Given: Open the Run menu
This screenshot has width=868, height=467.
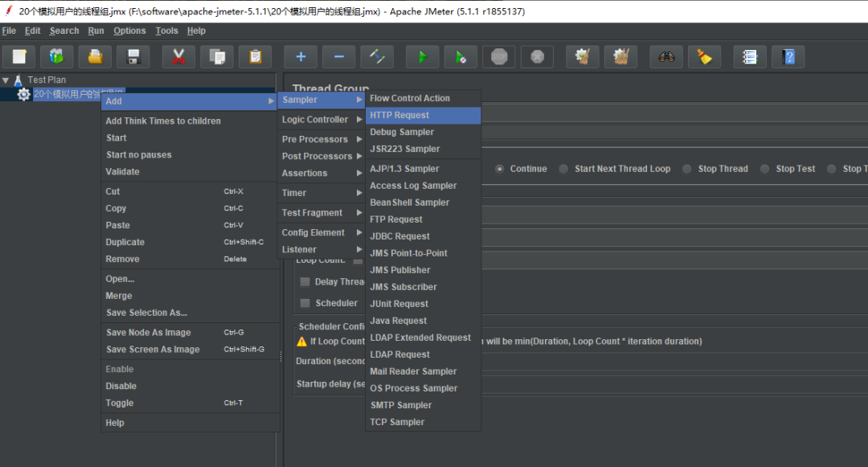Looking at the screenshot, I should pyautogui.click(x=96, y=31).
